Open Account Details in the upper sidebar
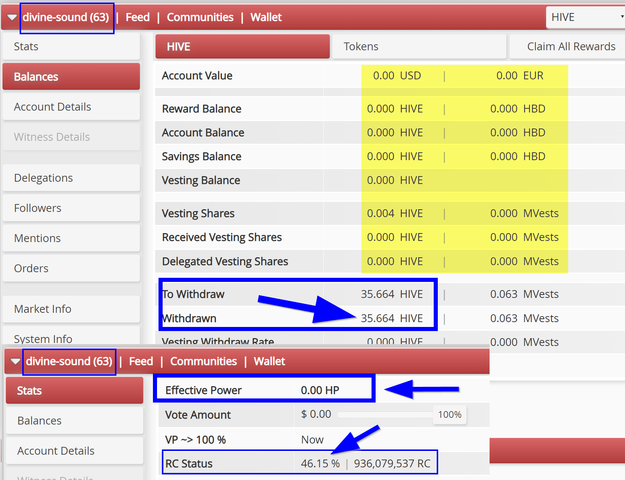The height and width of the screenshot is (480, 625). coord(71,107)
